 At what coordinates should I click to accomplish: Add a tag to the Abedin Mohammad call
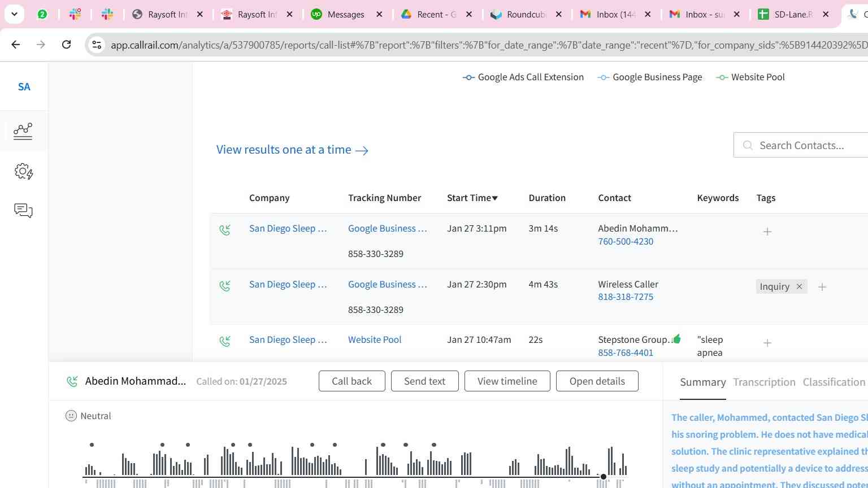767,232
